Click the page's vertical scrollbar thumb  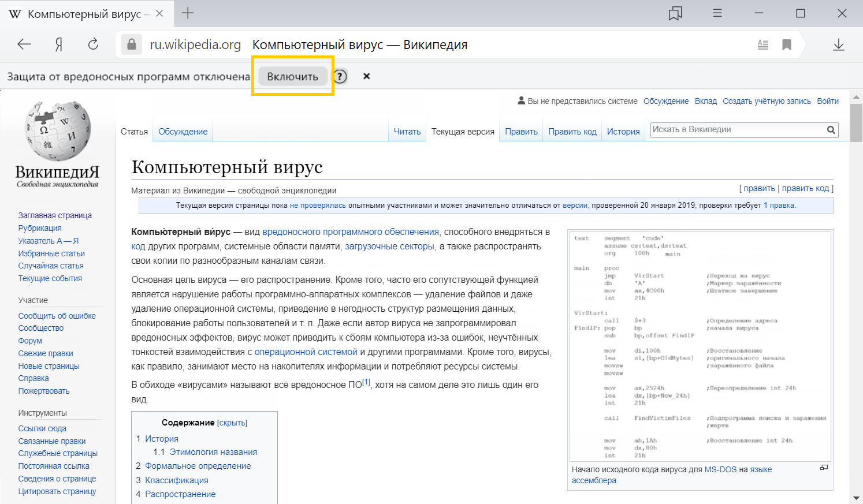[856, 123]
